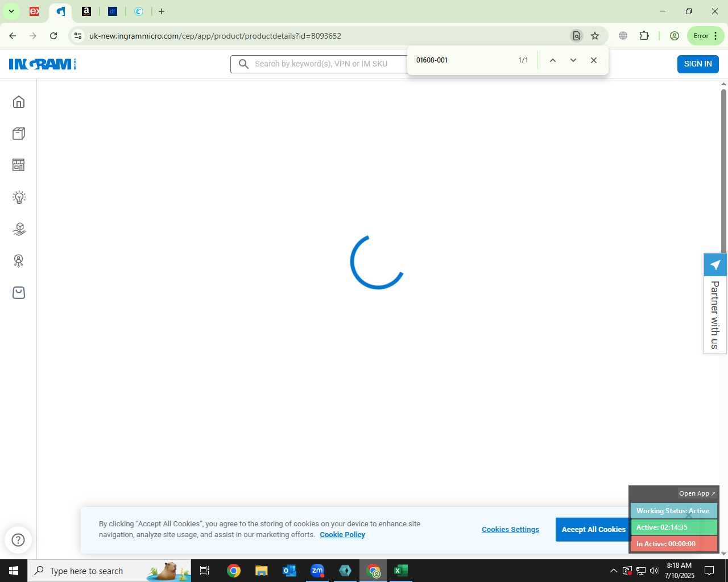This screenshot has width=728, height=582.
Task: Click 'Working Status: Active' label
Action: click(673, 511)
